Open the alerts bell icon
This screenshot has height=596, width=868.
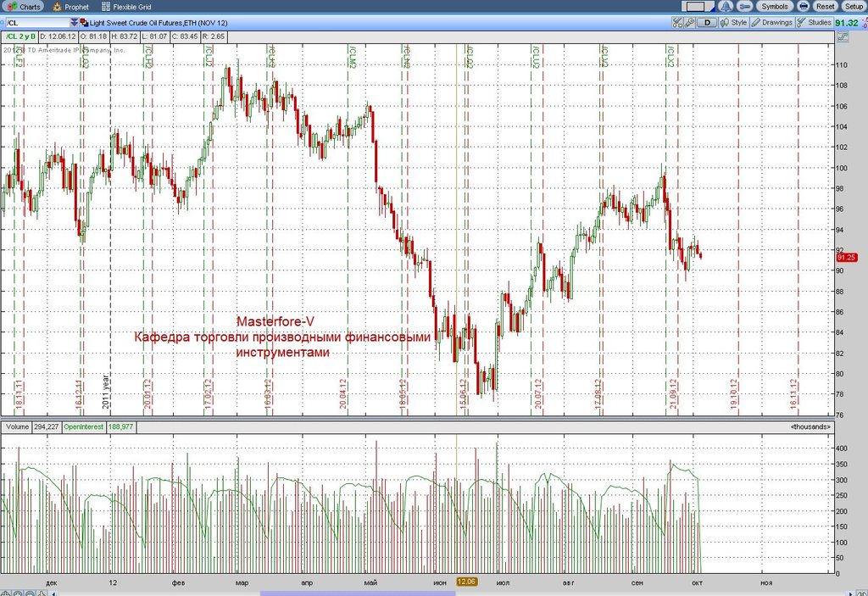[x=726, y=6]
